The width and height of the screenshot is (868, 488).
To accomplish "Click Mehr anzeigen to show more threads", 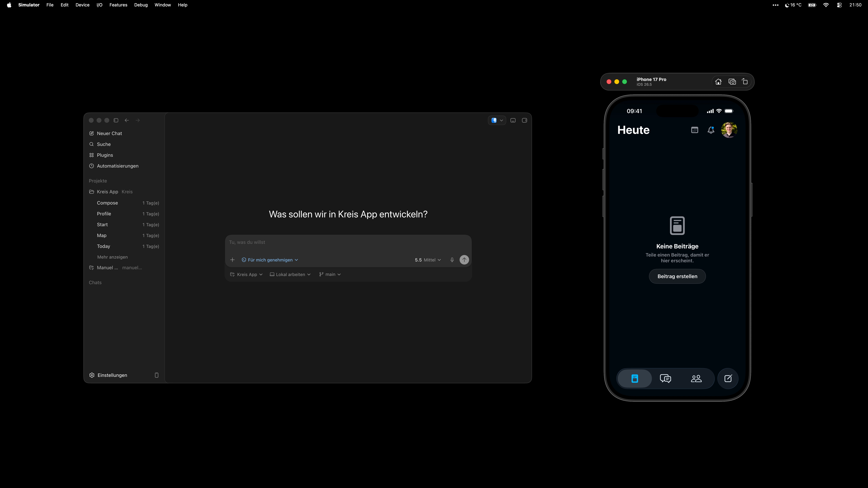I will pyautogui.click(x=112, y=257).
